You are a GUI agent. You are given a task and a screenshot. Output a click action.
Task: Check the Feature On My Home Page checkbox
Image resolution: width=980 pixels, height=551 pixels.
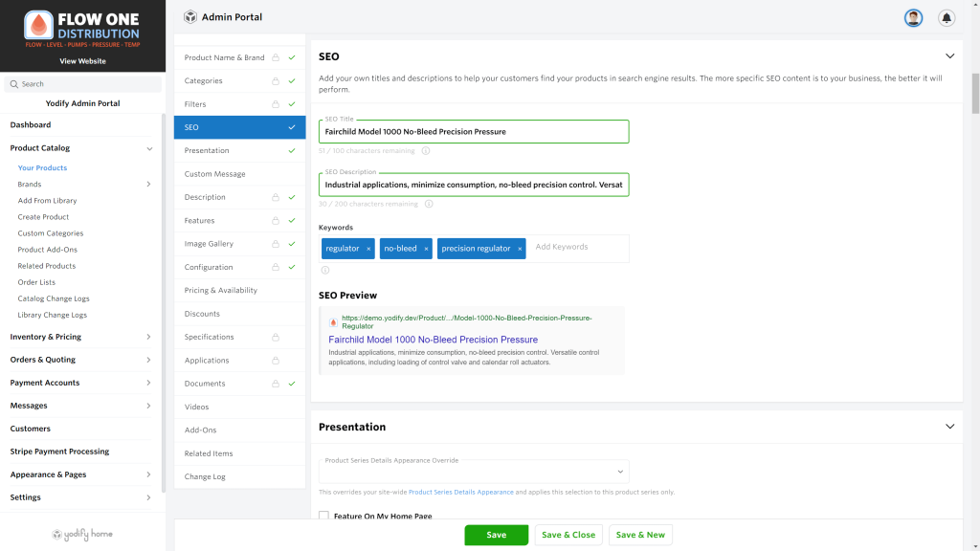[x=323, y=516]
